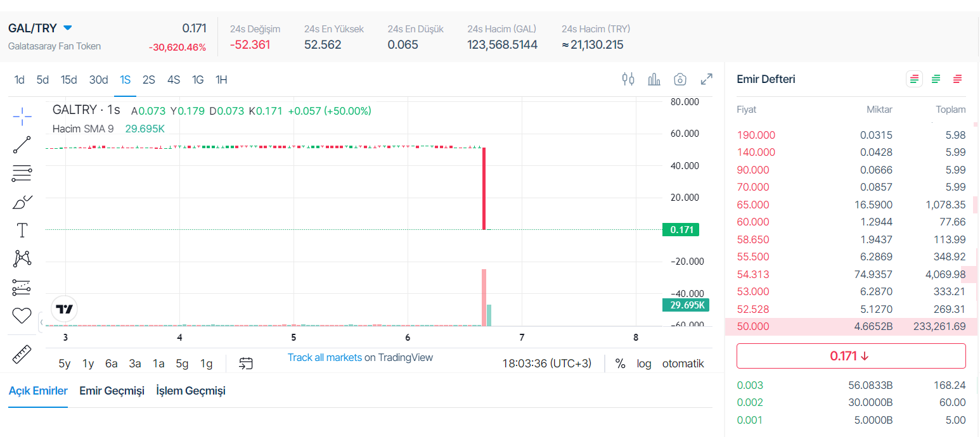The image size is (980, 437).
Task: Select sell order at price 190.000
Action: tap(851, 135)
